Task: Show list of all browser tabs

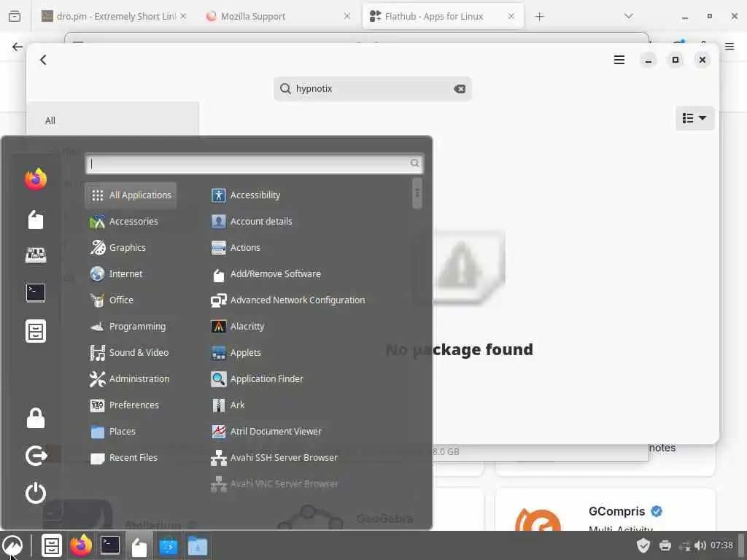Action: (x=628, y=16)
